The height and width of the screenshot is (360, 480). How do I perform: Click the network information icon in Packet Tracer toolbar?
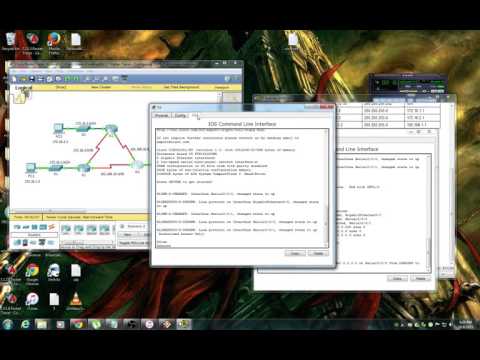[x=227, y=79]
